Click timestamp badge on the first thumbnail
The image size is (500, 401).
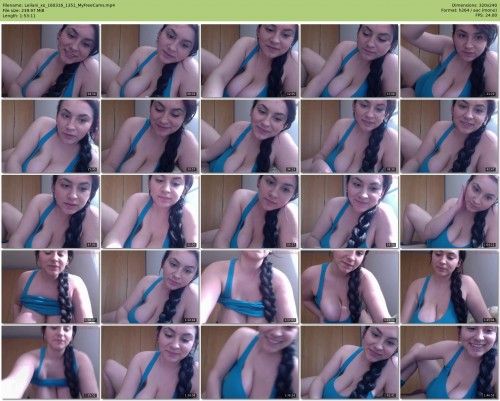(x=92, y=94)
